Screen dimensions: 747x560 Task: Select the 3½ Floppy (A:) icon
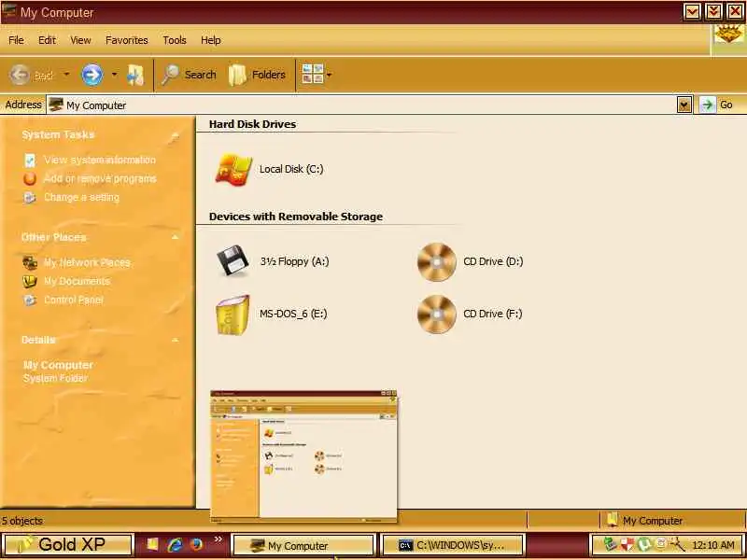233,260
